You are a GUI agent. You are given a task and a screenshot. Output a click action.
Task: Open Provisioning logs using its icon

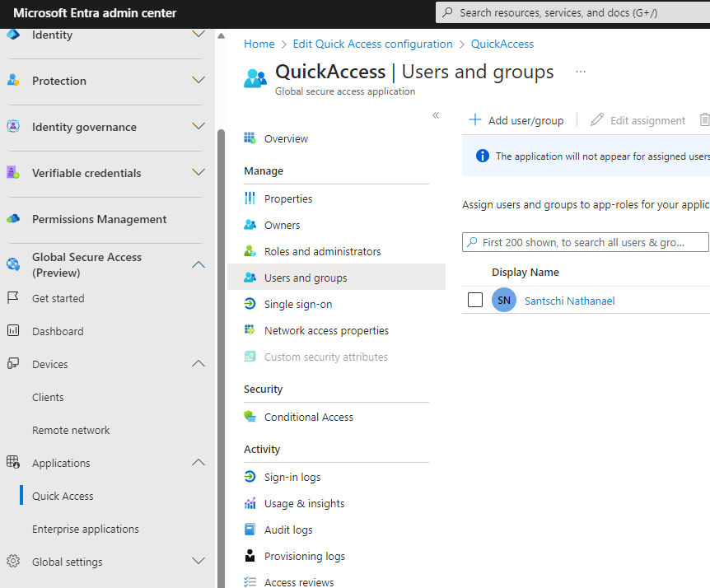[x=250, y=555]
